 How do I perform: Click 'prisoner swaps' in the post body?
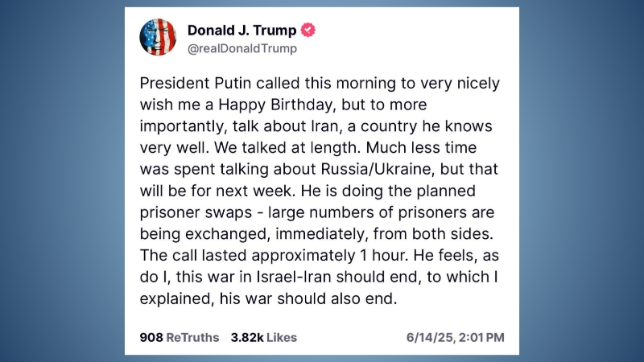(x=196, y=212)
